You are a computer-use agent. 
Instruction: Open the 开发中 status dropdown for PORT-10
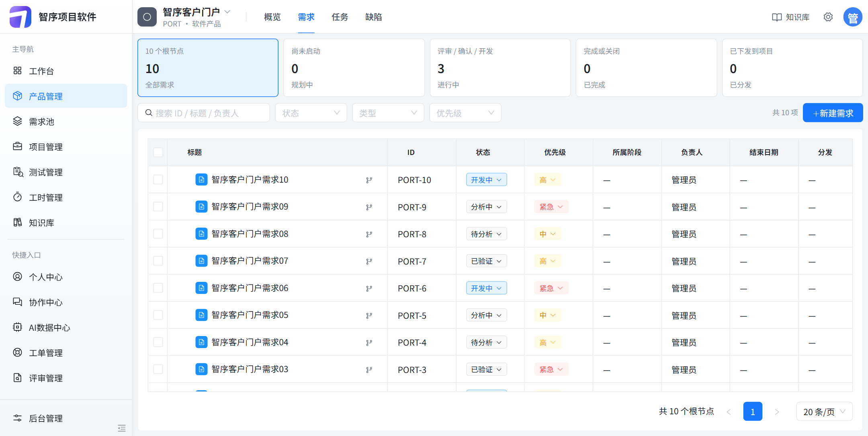(486, 180)
